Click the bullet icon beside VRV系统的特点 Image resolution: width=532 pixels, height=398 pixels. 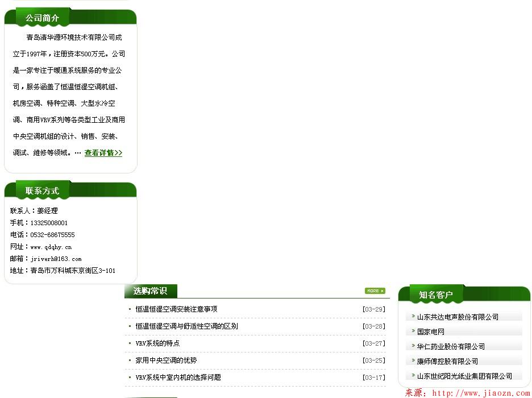(x=130, y=343)
